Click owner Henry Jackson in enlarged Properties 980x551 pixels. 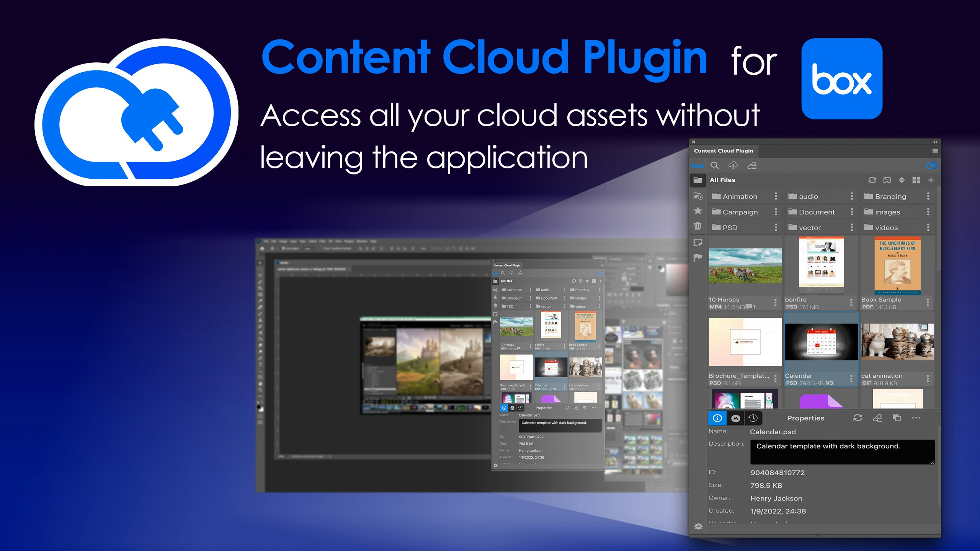[776, 498]
